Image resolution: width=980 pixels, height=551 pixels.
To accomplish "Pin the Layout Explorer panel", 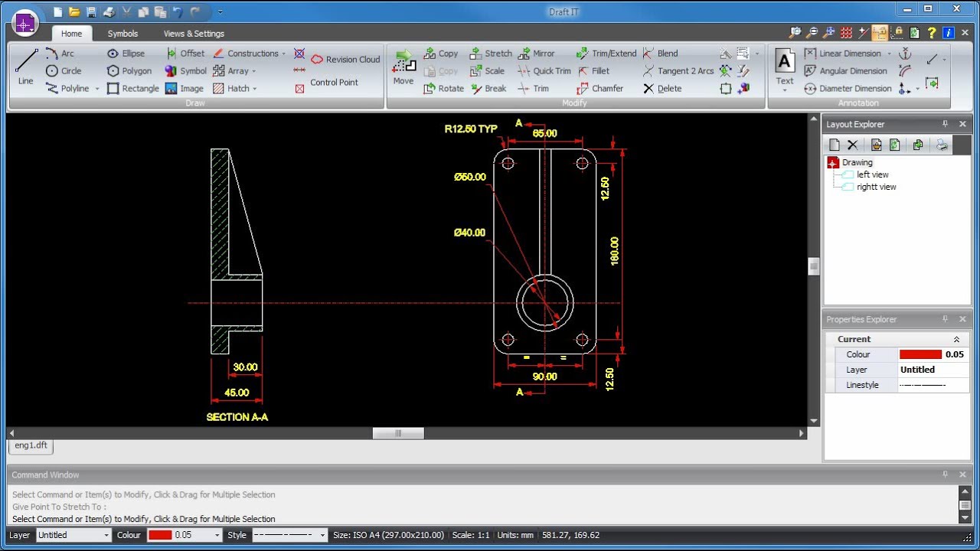I will coord(945,124).
